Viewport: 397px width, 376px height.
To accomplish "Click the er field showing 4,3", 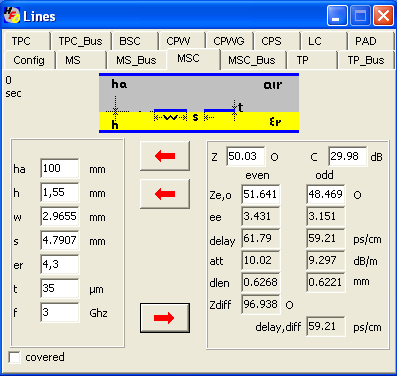I will (60, 264).
